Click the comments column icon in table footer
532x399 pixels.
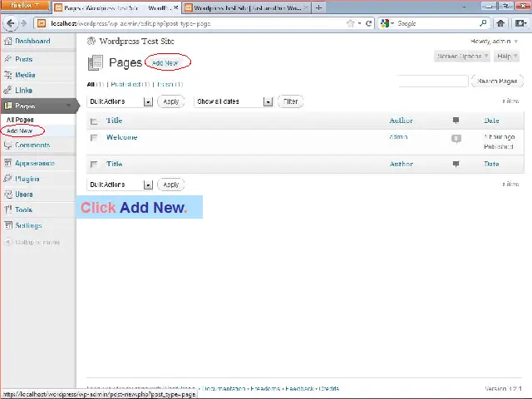click(x=456, y=164)
